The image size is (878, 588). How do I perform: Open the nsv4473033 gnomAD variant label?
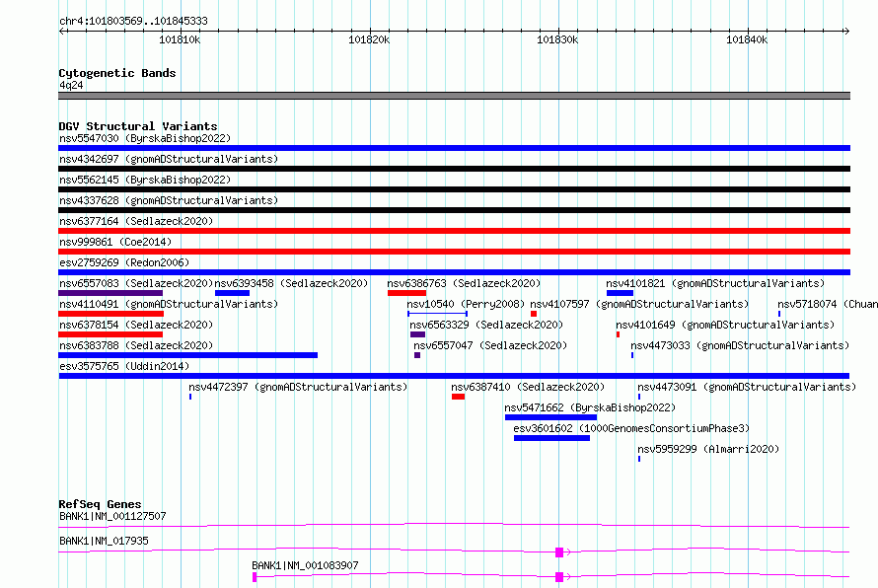(740, 345)
